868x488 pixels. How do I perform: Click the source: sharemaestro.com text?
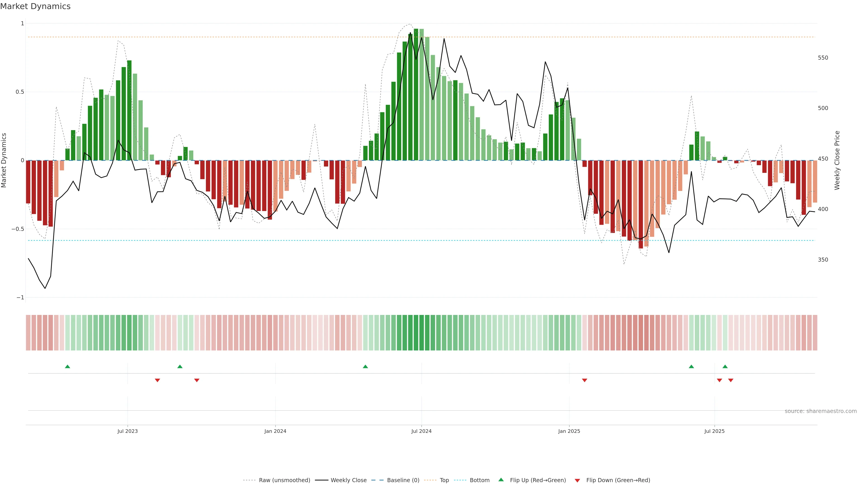click(821, 411)
